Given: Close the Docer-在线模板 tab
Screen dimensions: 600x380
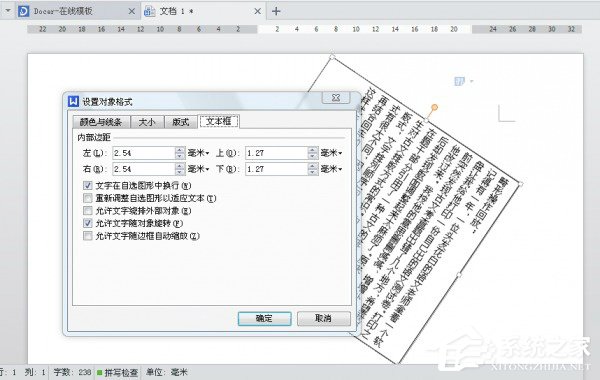Looking at the screenshot, I should [132, 11].
